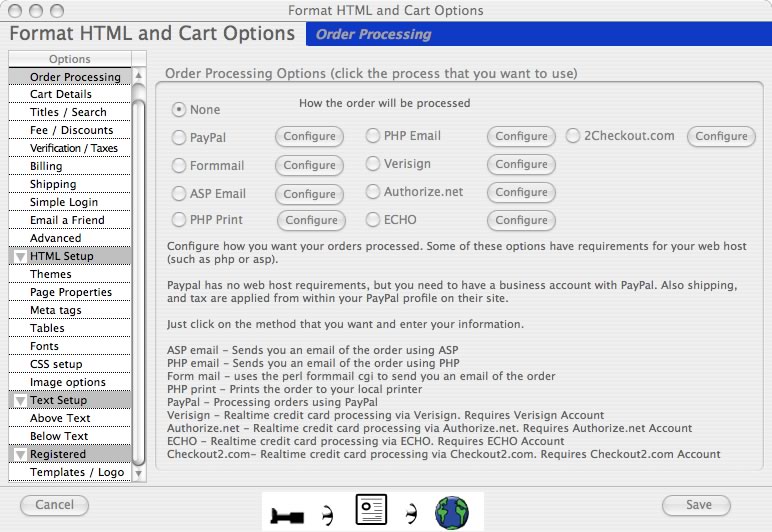Click Configure button for Formmail
The width and height of the screenshot is (772, 532).
pyautogui.click(x=309, y=165)
